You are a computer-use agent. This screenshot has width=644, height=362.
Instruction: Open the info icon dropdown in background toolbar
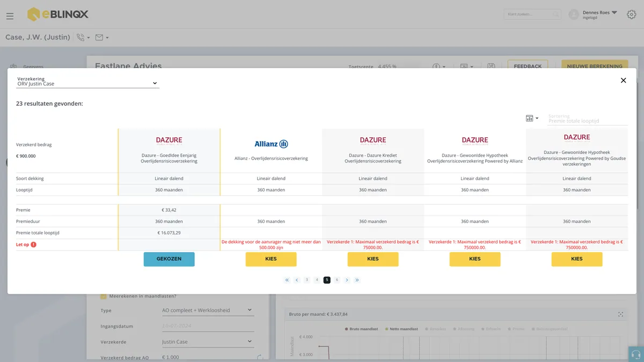(x=440, y=67)
